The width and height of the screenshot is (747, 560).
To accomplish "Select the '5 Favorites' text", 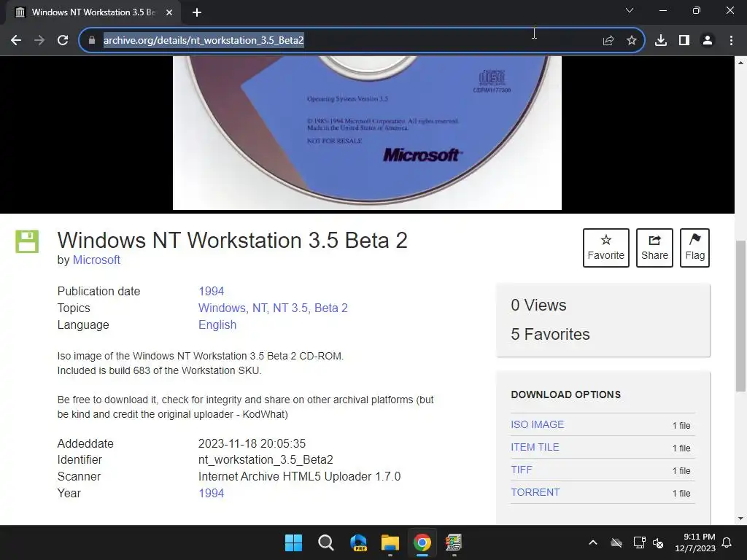I will 550,334.
